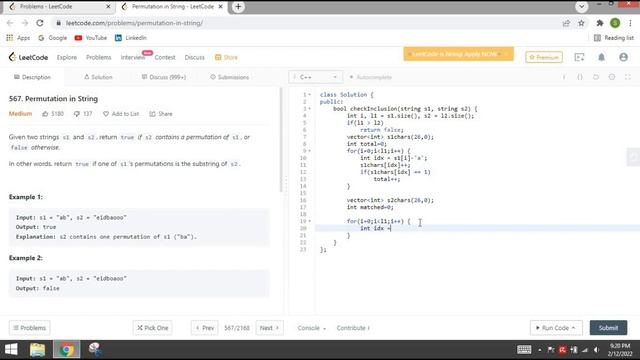Open the LinkedIn bookmark
The width and height of the screenshot is (640, 360).
(130, 38)
